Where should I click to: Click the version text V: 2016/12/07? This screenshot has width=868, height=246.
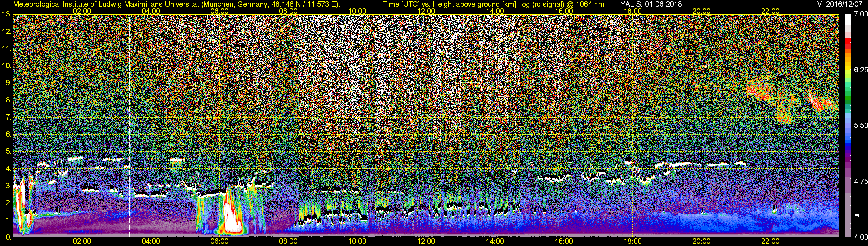pyautogui.click(x=841, y=4)
